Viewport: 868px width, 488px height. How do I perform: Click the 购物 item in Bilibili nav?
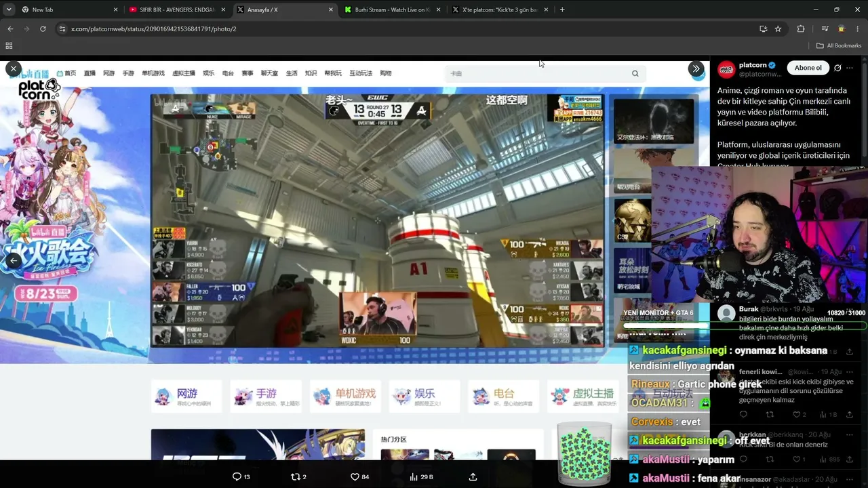click(x=386, y=73)
